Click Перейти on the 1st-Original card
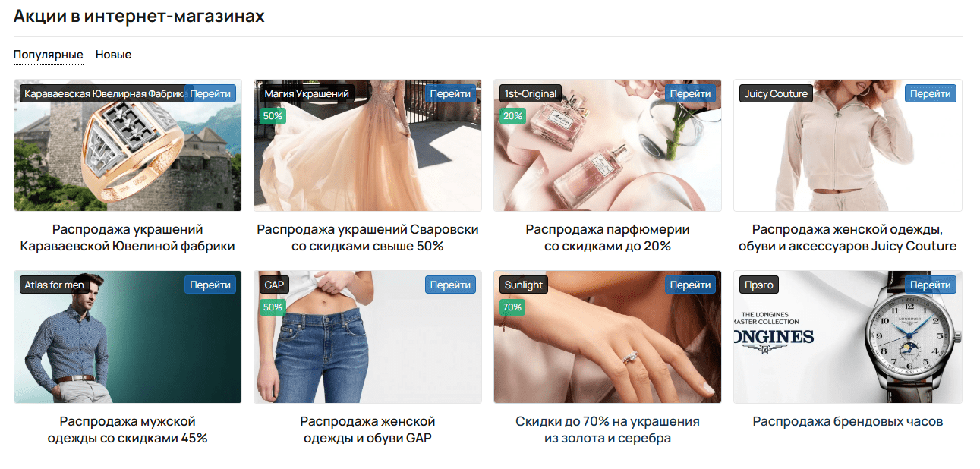This screenshot has height=469, width=980. 691,93
